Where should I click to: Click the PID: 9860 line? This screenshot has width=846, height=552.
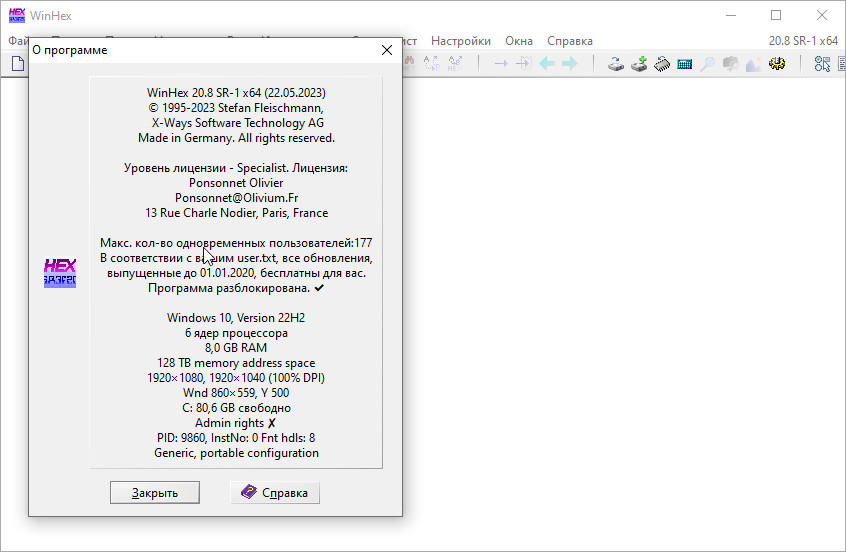tap(236, 438)
